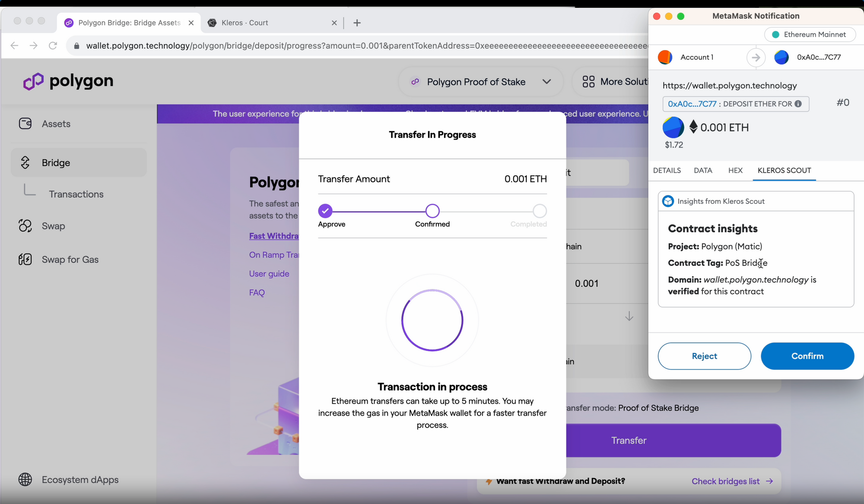Click the Approve step checkmark circle
The width and height of the screenshot is (864, 504).
coord(325,211)
